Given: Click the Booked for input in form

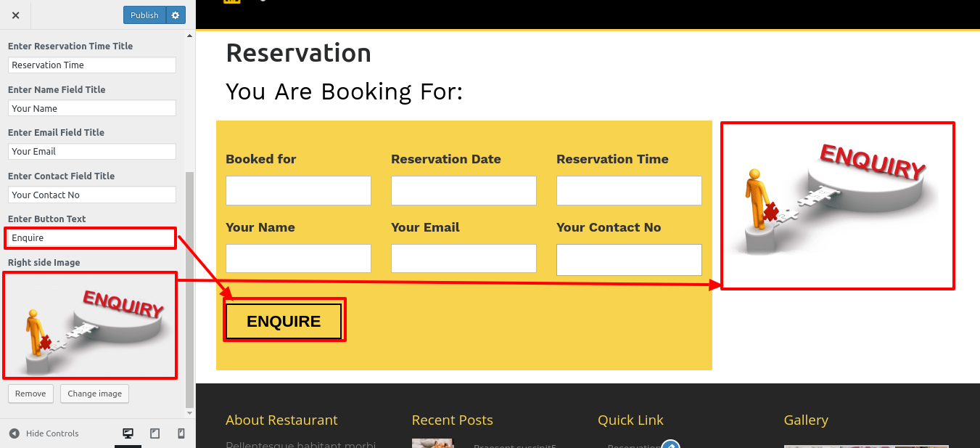Looking at the screenshot, I should pos(298,190).
